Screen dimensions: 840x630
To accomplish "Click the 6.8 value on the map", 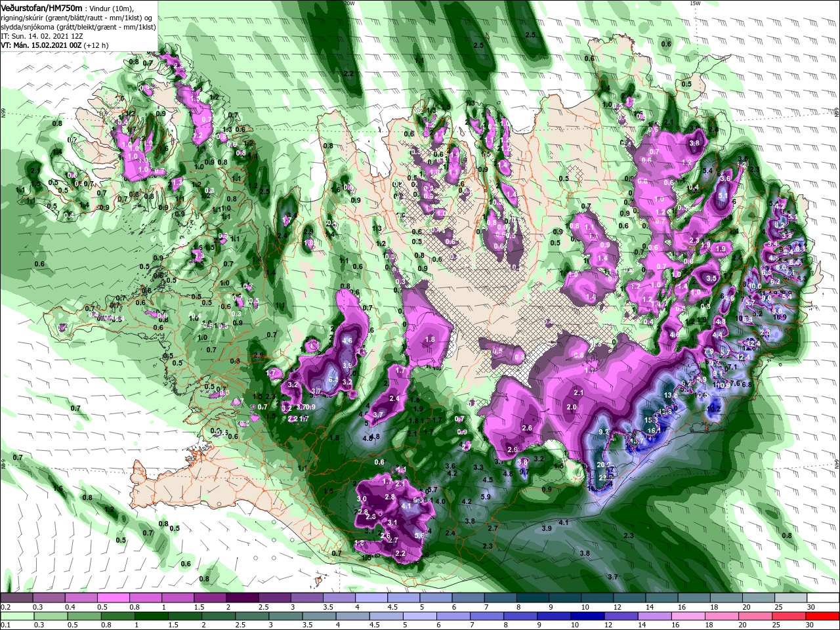I will point(746,385).
